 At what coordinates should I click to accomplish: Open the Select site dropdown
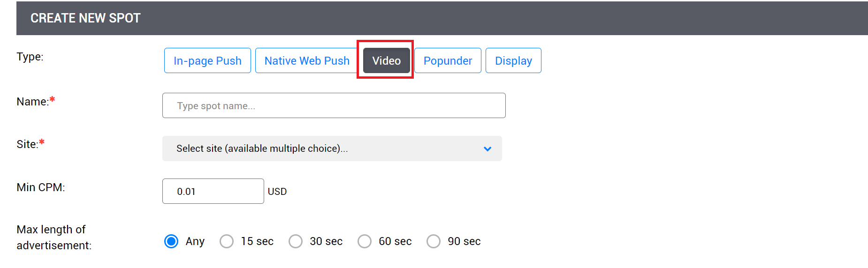324,149
